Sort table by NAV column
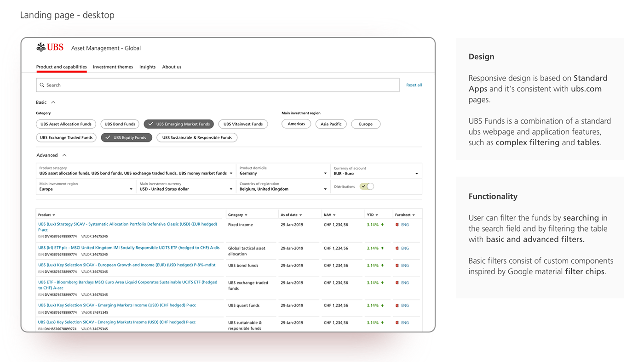This screenshot has height=362, width=644. tap(329, 215)
